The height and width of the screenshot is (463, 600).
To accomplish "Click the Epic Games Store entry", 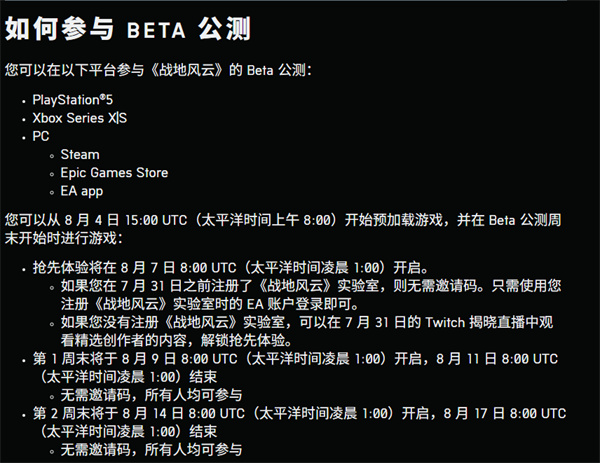I will (x=114, y=172).
